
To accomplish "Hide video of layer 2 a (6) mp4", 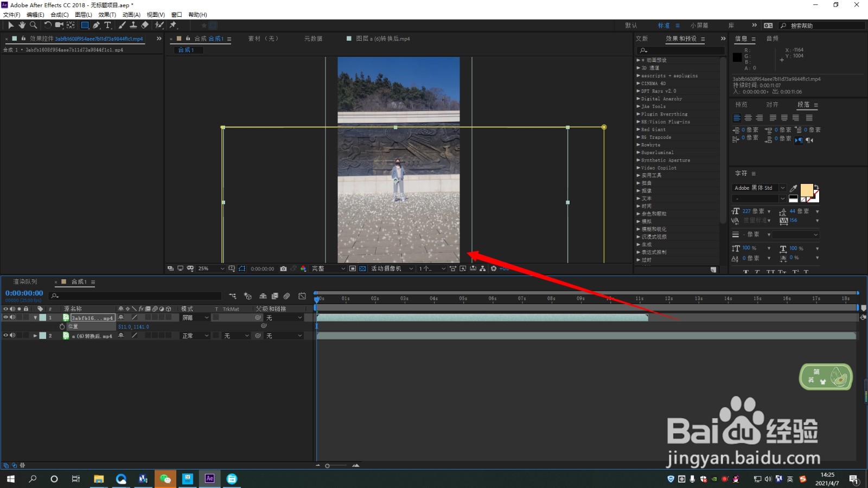I will (x=6, y=336).
